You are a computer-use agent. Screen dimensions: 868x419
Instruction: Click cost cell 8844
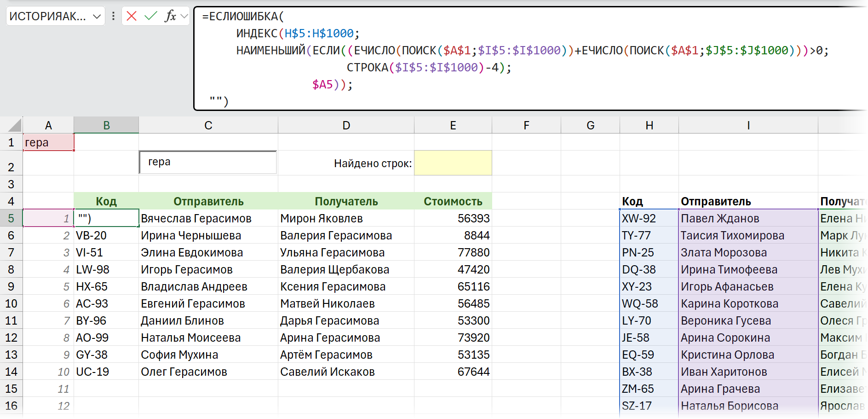click(453, 235)
